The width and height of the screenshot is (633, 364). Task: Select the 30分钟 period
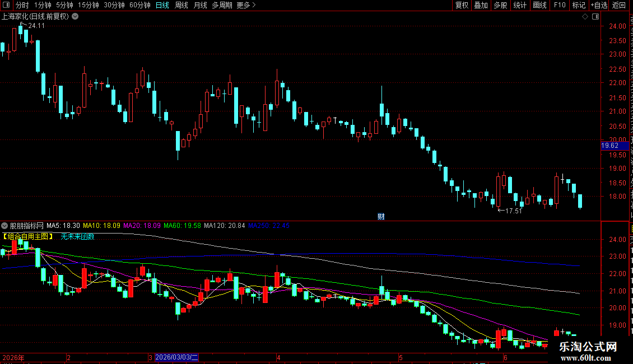pyautogui.click(x=114, y=5)
